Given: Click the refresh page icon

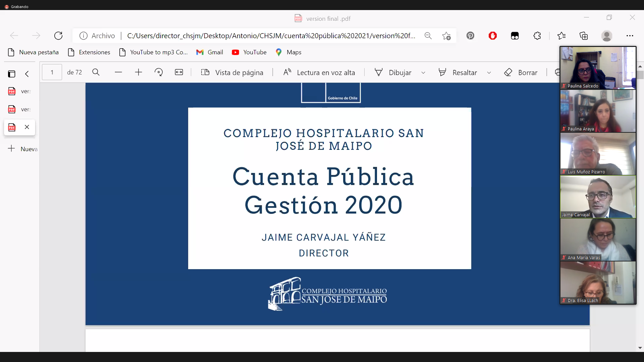Looking at the screenshot, I should point(58,36).
